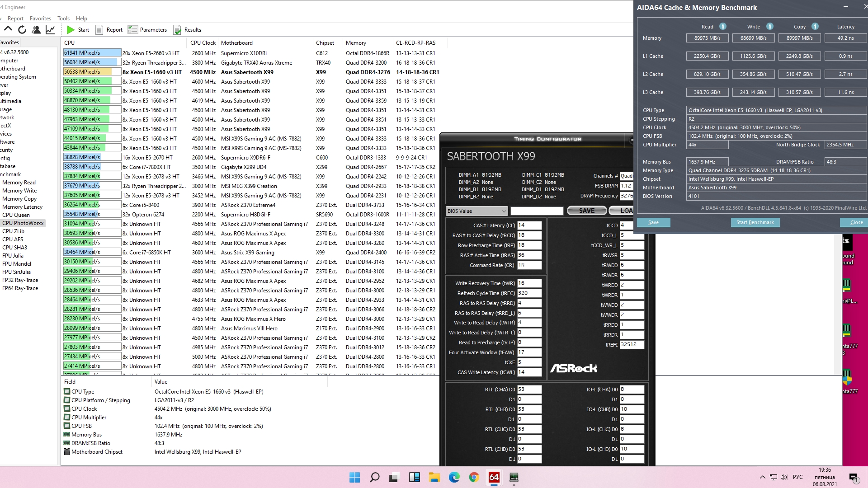
Task: Expand the BIOS Value dropdown
Action: click(x=476, y=211)
